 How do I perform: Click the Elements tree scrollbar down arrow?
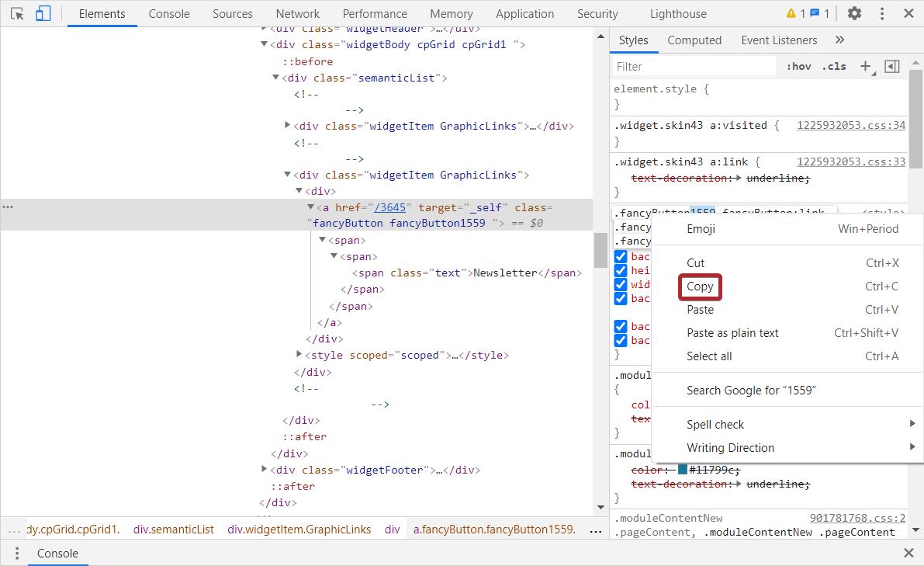pos(600,507)
